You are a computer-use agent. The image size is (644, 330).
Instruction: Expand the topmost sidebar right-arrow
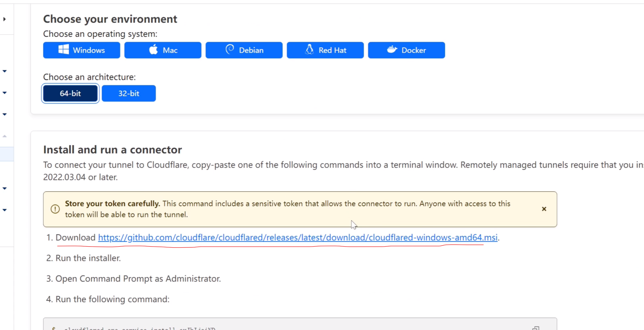click(4, 19)
